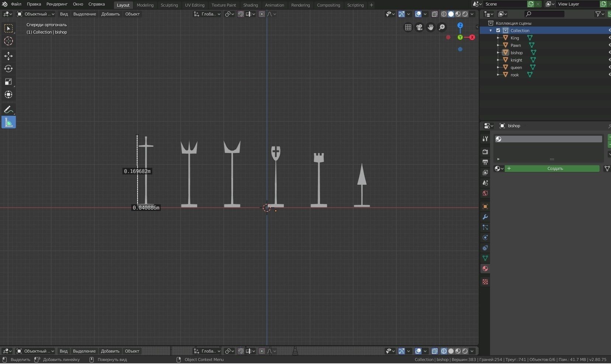Screen dimensions: 611x364
Task: Switch top viewport to wireframe shading
Action: coord(444,14)
